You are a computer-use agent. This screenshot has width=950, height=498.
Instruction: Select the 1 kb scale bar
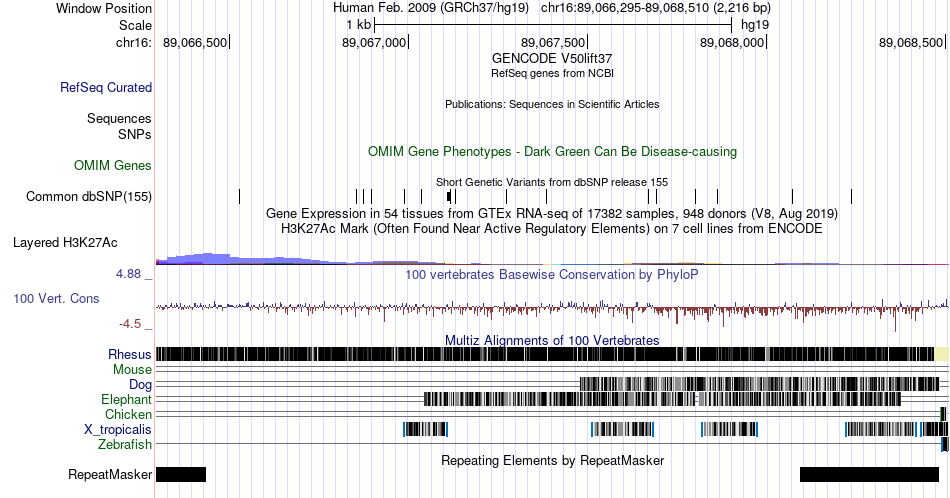(553, 25)
